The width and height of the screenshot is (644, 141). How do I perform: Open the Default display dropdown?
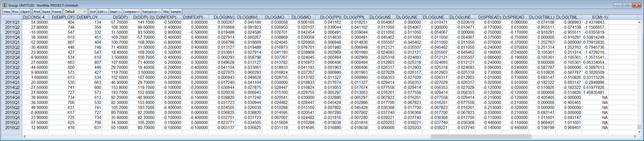[x=76, y=12]
